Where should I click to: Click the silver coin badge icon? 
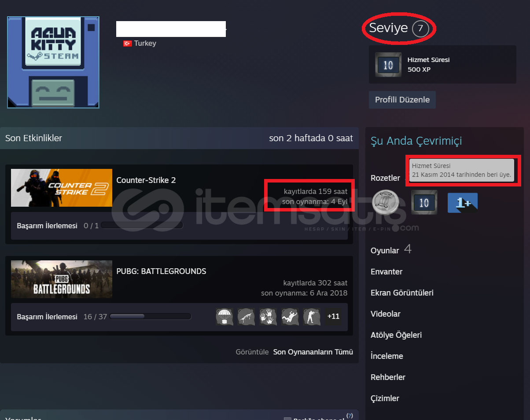coord(385,202)
